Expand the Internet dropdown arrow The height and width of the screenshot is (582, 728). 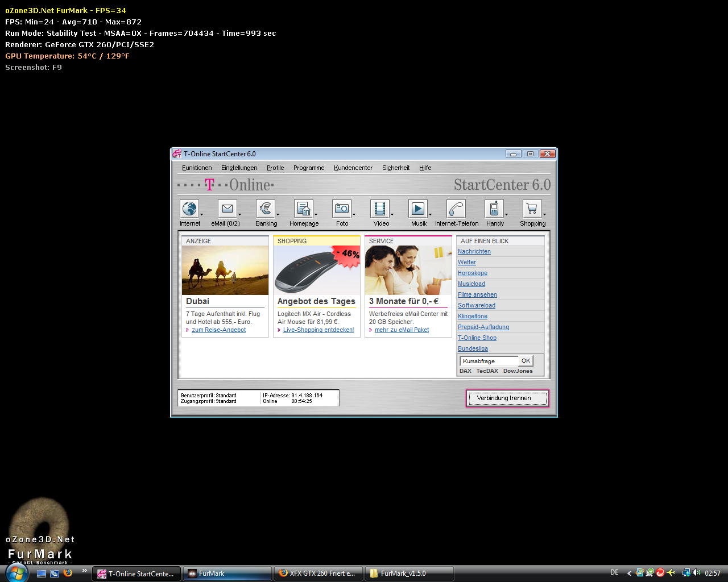click(202, 215)
